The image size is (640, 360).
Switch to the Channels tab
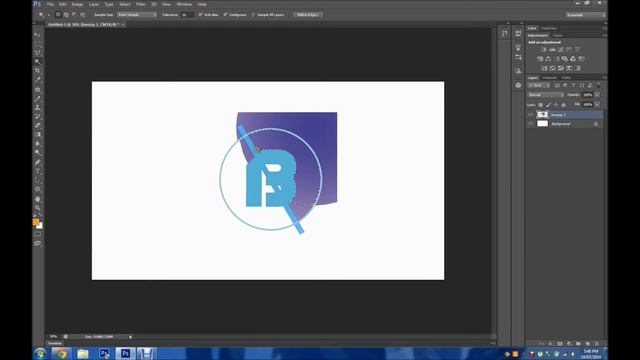pyautogui.click(x=549, y=78)
